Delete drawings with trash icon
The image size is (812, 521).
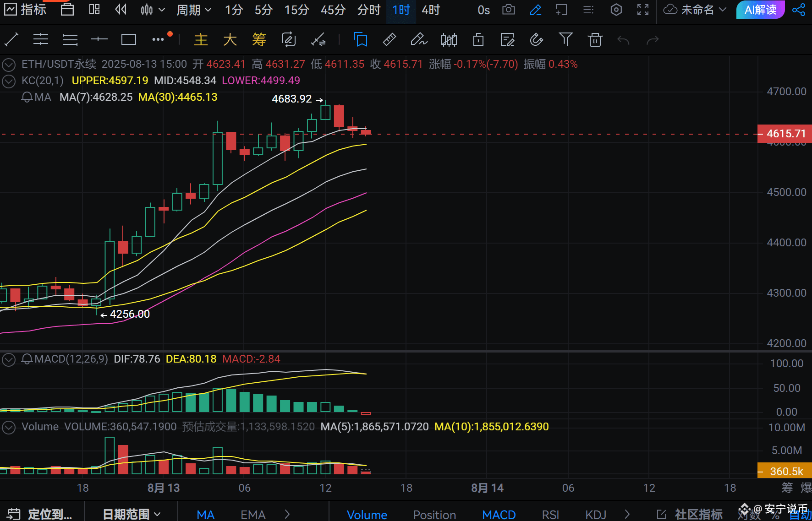tap(595, 40)
